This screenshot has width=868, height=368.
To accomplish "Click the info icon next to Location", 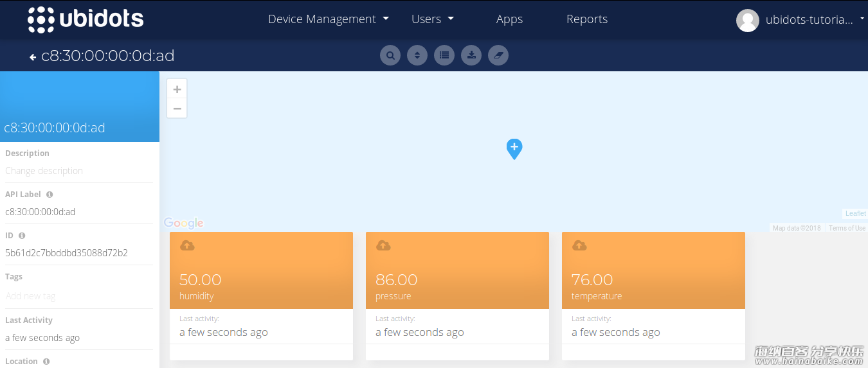I will tap(46, 362).
